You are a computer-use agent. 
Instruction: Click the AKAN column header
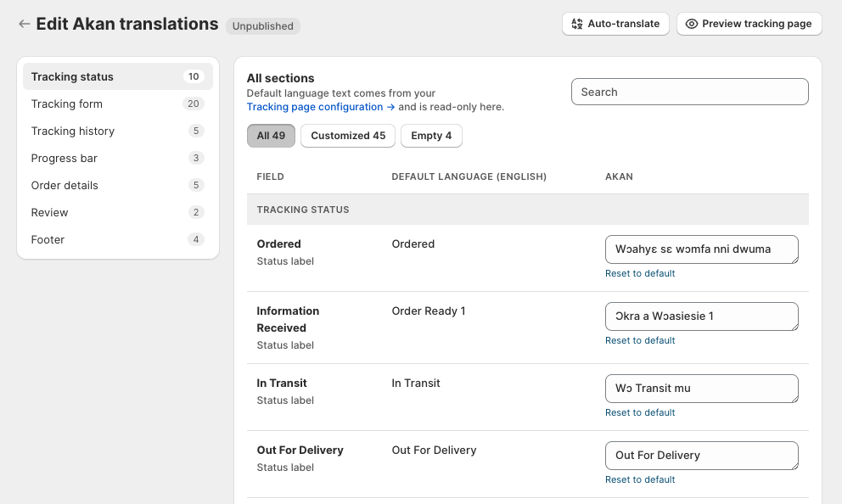(619, 176)
